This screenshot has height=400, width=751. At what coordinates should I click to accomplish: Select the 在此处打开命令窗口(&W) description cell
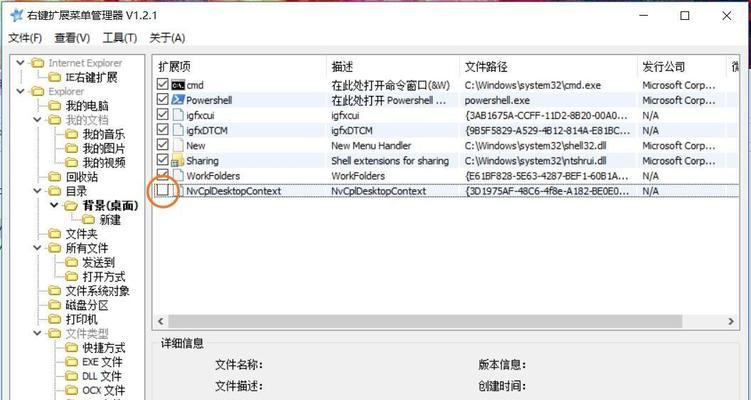tap(391, 85)
